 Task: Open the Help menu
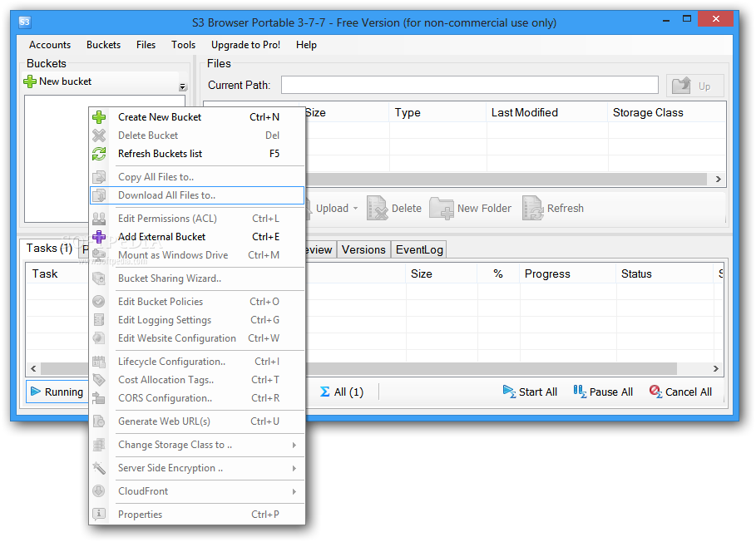click(x=306, y=45)
